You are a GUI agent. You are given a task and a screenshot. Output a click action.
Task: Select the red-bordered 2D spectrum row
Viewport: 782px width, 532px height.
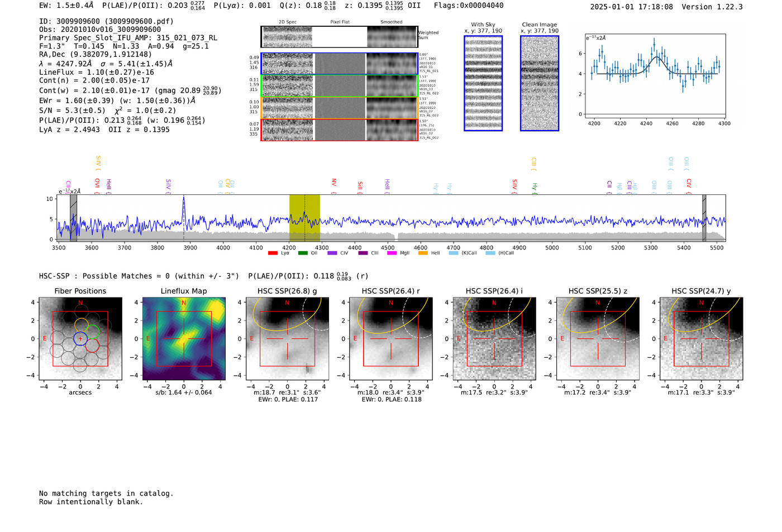(x=339, y=130)
